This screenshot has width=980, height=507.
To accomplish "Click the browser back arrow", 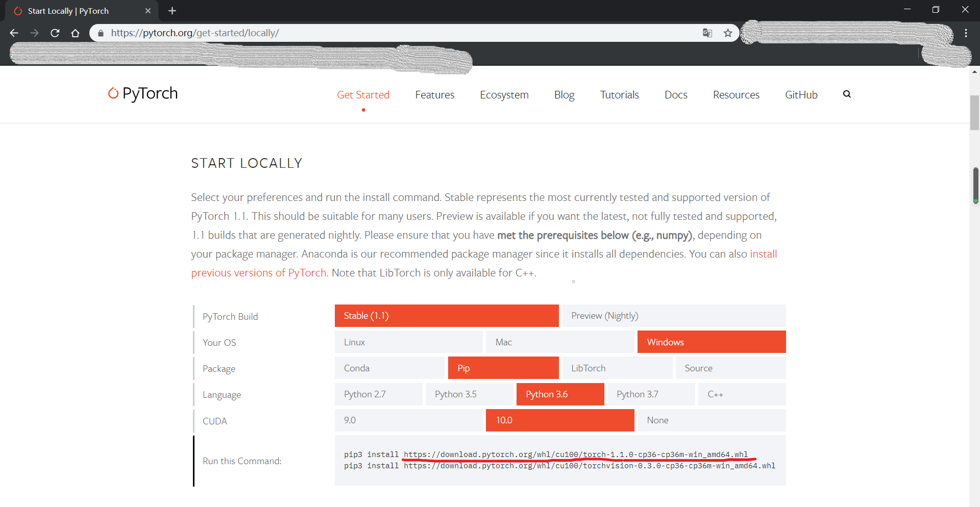I will [x=14, y=33].
